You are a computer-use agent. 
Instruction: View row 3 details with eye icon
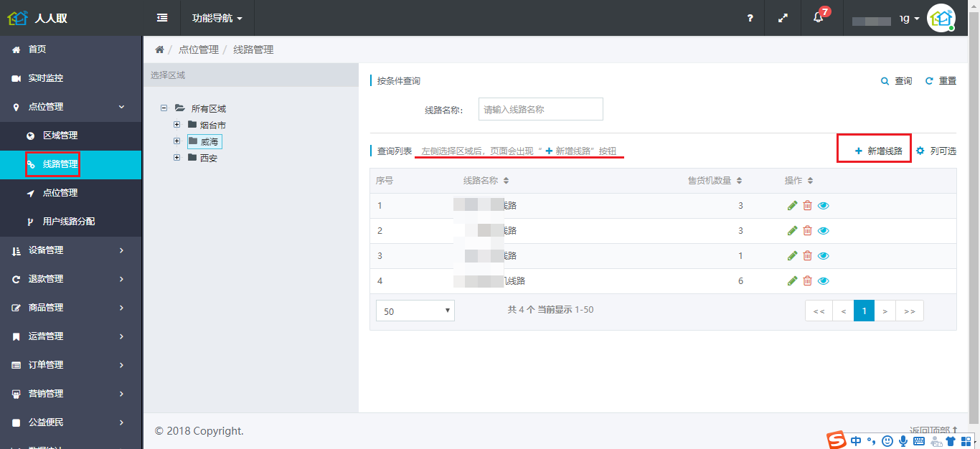click(824, 256)
